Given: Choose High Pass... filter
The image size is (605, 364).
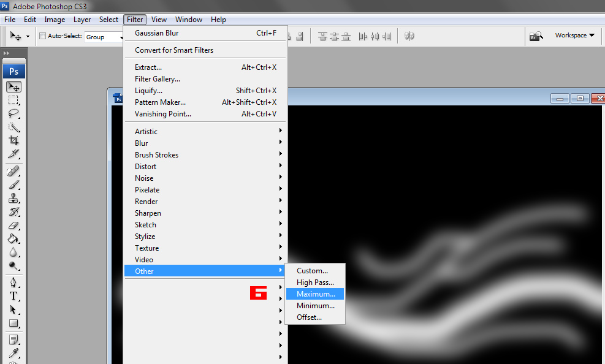Looking at the screenshot, I should [315, 282].
